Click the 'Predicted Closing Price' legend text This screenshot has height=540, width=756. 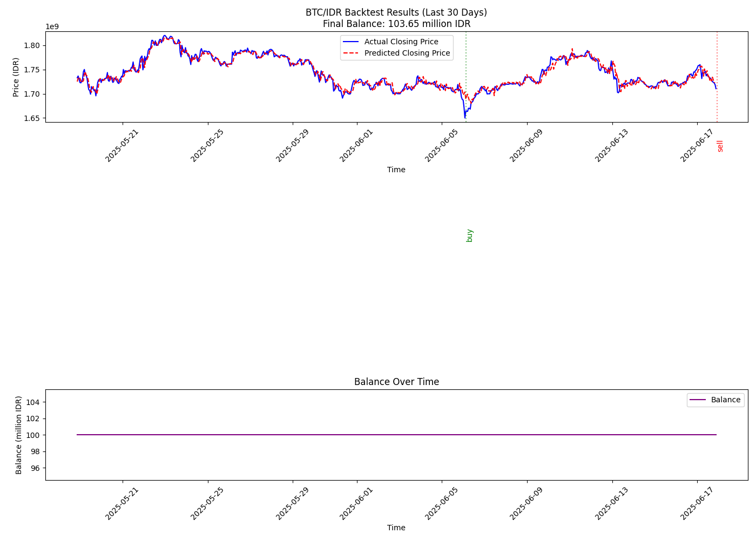pos(407,53)
